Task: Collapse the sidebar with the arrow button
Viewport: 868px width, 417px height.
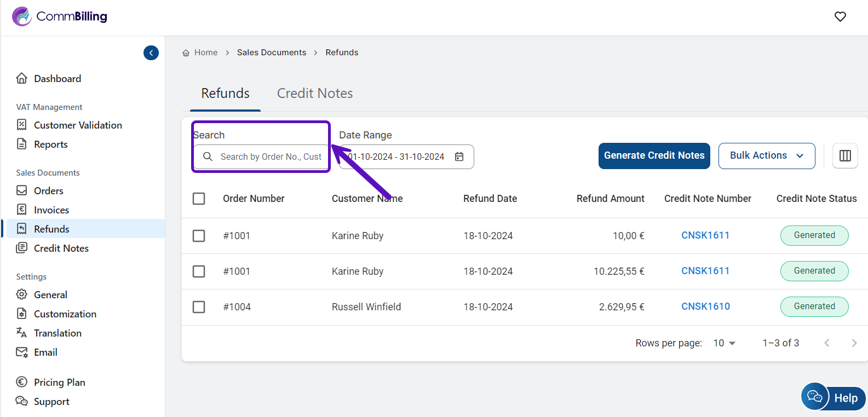Action: click(151, 53)
